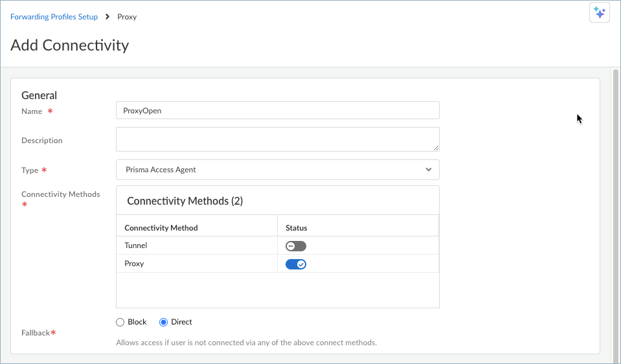Viewport: 621px width, 364px height.
Task: Expand the Type dropdown chevron
Action: coord(428,170)
